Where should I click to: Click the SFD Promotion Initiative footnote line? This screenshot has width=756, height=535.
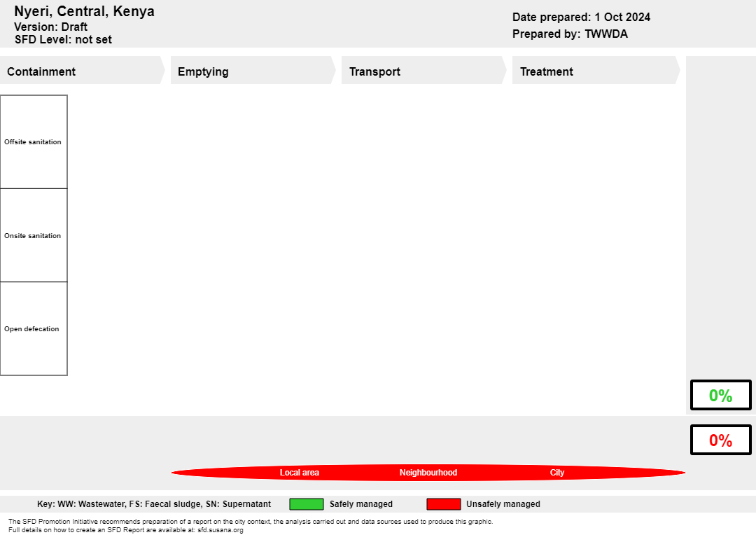(251, 522)
